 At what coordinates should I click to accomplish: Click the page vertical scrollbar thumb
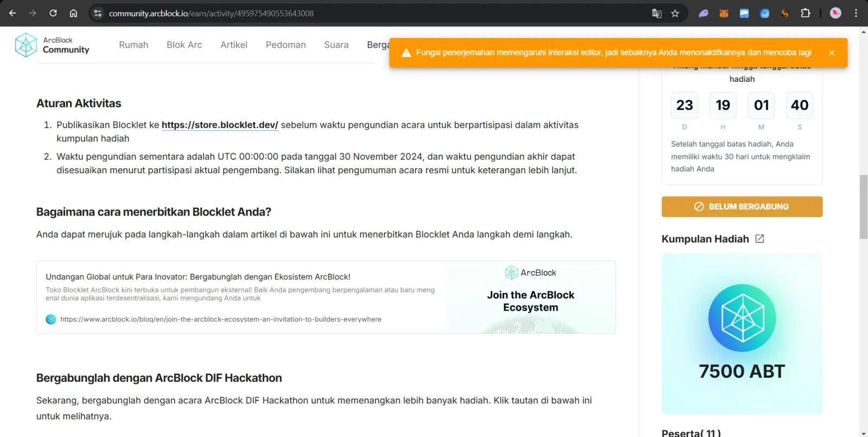pos(864,207)
